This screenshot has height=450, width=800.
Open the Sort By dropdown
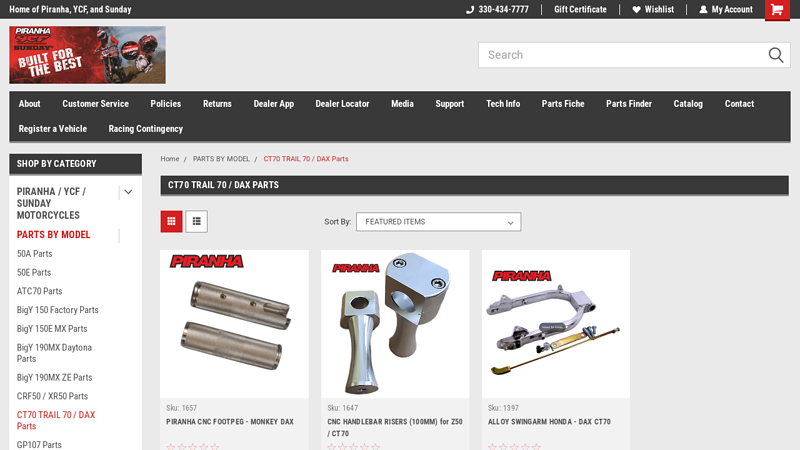[438, 222]
